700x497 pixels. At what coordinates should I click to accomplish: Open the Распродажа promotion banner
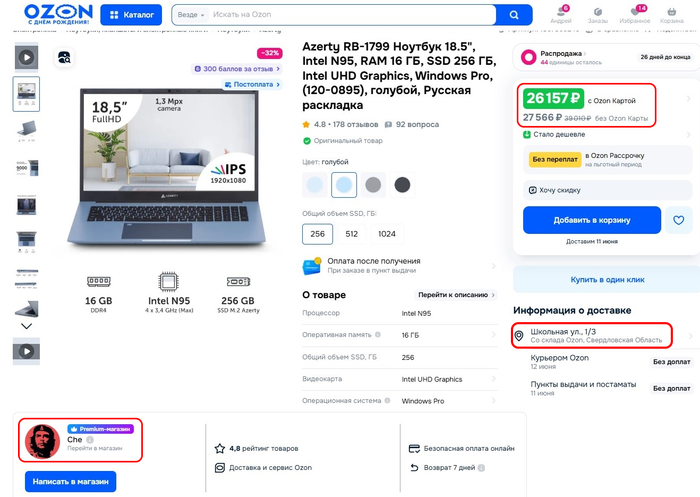(x=606, y=57)
